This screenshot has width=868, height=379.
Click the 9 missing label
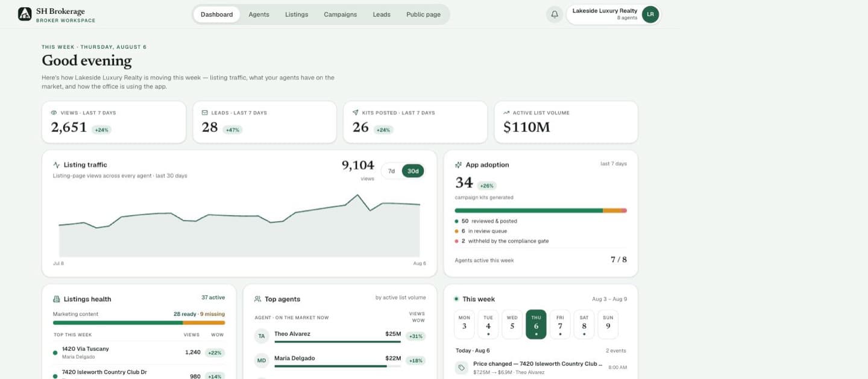point(213,314)
